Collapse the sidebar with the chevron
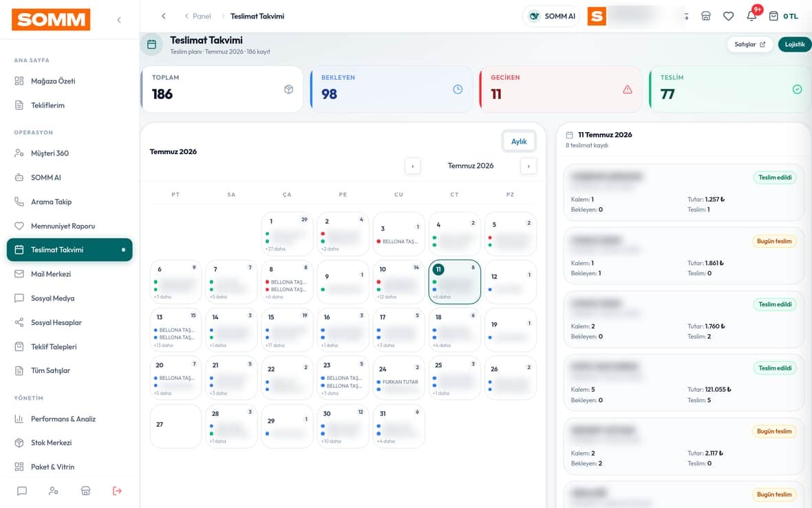 (x=119, y=20)
